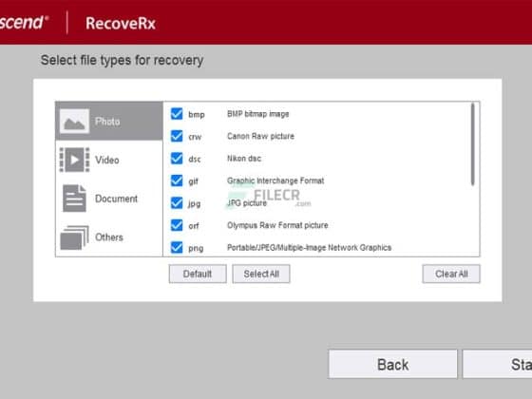Screen dimensions: 532x399
Task: Begin recovery with the Start button
Action: point(498,365)
